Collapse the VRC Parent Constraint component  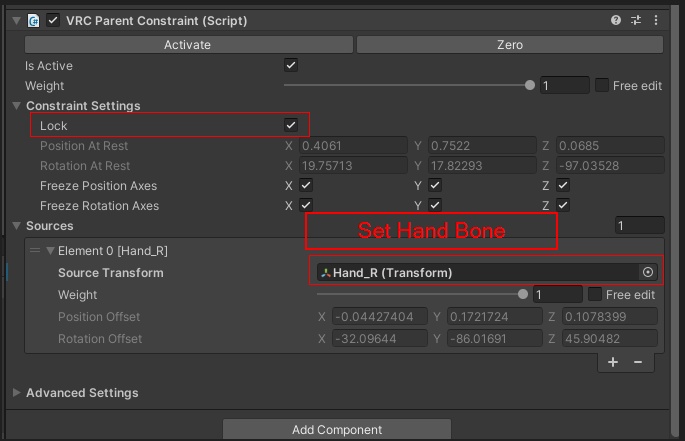[17, 21]
